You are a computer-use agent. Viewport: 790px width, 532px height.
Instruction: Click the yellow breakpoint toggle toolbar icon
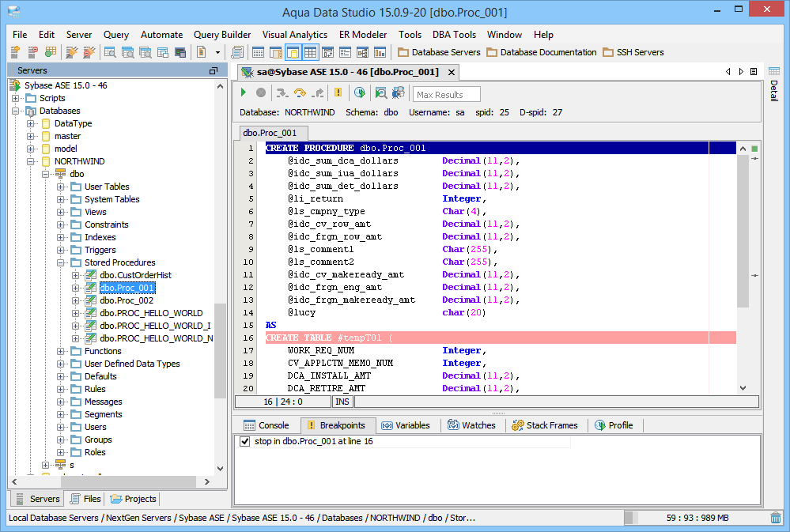pos(338,93)
